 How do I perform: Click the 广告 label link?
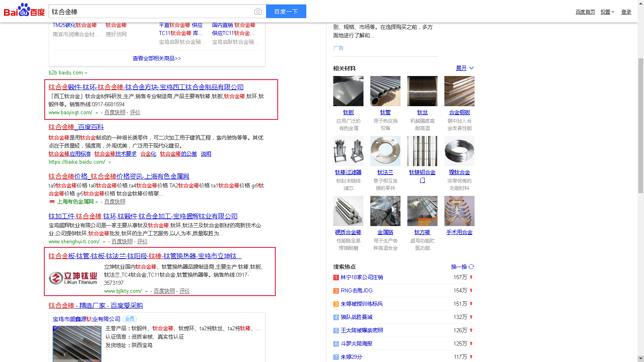[x=339, y=48]
